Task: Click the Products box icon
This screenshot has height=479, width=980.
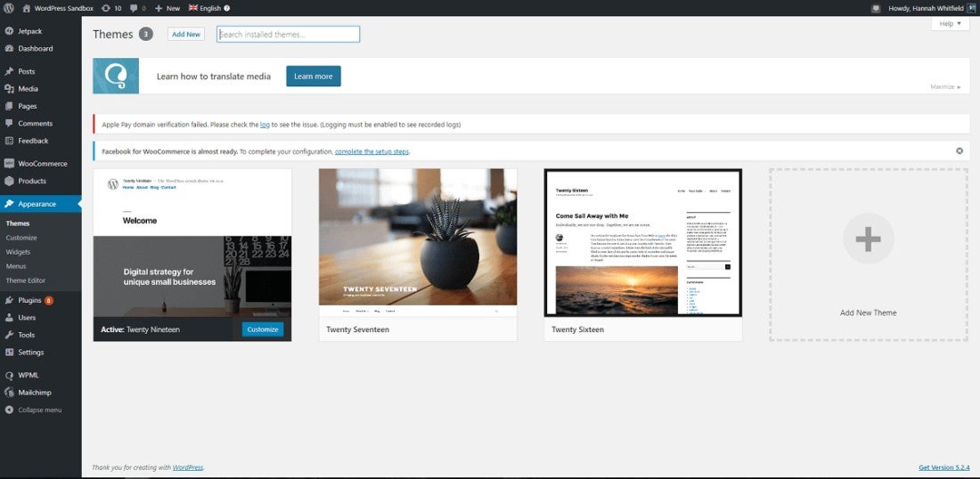Action: (9, 181)
